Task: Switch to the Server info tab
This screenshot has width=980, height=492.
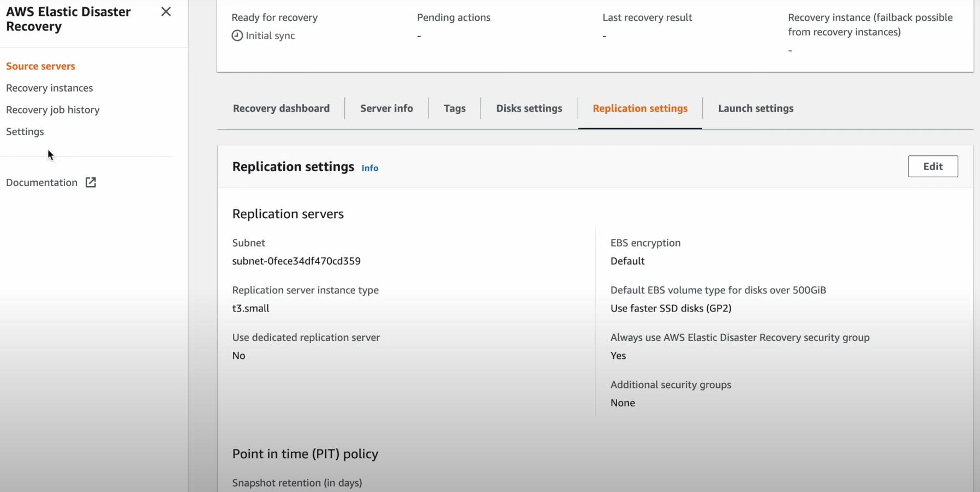Action: coord(386,108)
